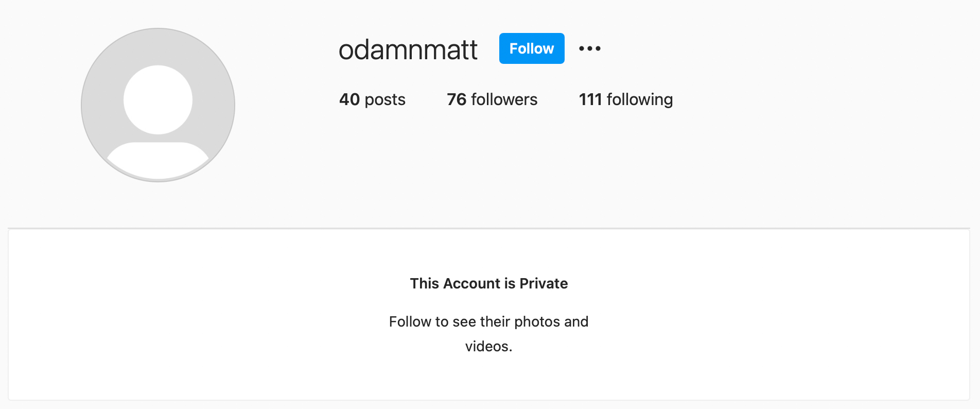Open the following count link
Screen dimensions: 980x409
coord(625,99)
